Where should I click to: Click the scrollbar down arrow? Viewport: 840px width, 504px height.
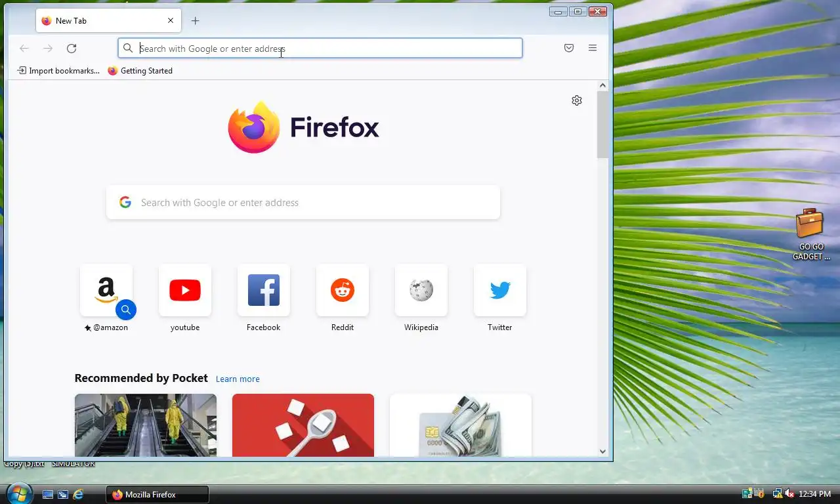coord(602,451)
